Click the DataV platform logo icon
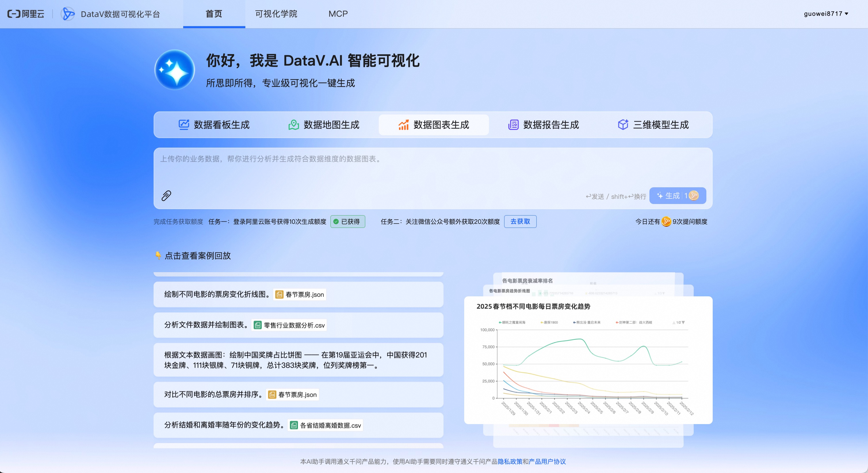The height and width of the screenshot is (473, 868). [x=68, y=14]
